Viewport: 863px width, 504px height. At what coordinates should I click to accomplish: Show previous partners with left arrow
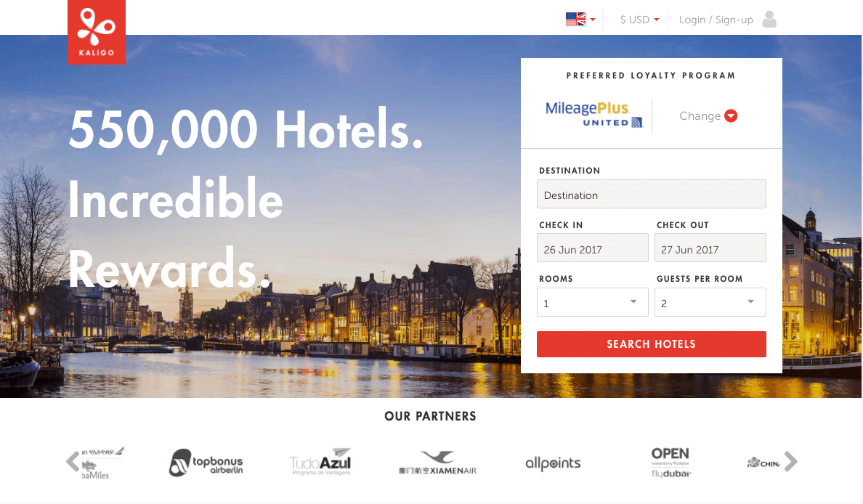pos(73,462)
